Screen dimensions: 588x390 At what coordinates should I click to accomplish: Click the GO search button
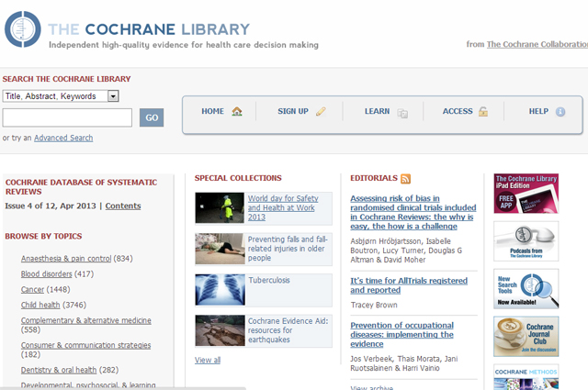pyautogui.click(x=152, y=117)
